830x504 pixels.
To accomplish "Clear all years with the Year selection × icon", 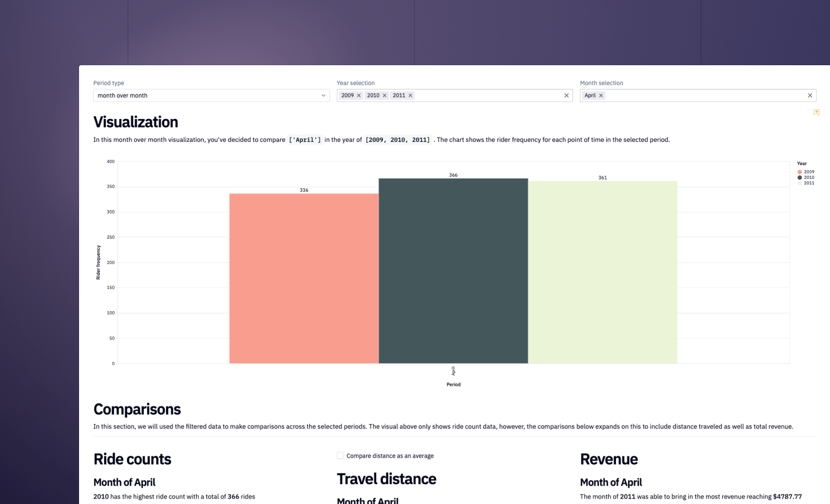I will click(x=566, y=95).
